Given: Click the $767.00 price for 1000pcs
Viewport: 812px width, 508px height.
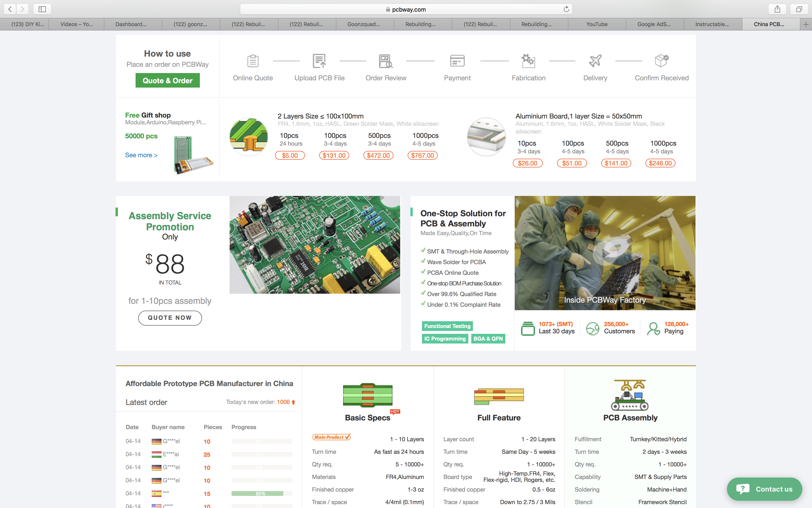Looking at the screenshot, I should (x=422, y=156).
